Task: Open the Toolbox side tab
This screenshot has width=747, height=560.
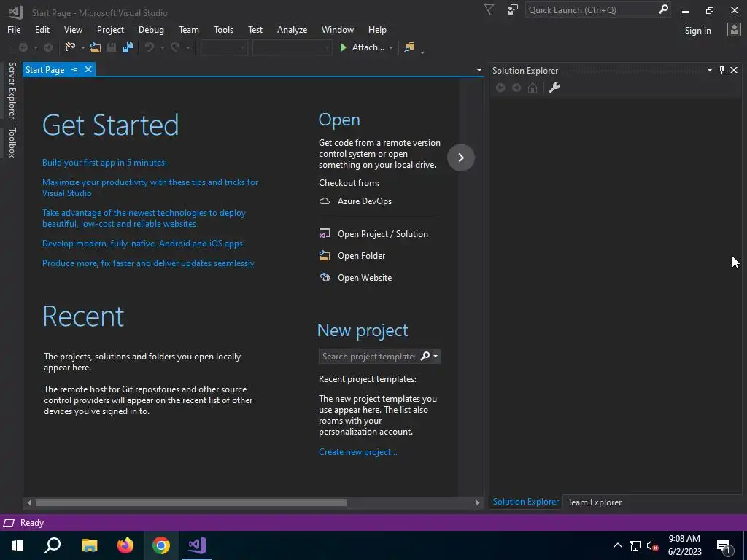Action: [12, 142]
